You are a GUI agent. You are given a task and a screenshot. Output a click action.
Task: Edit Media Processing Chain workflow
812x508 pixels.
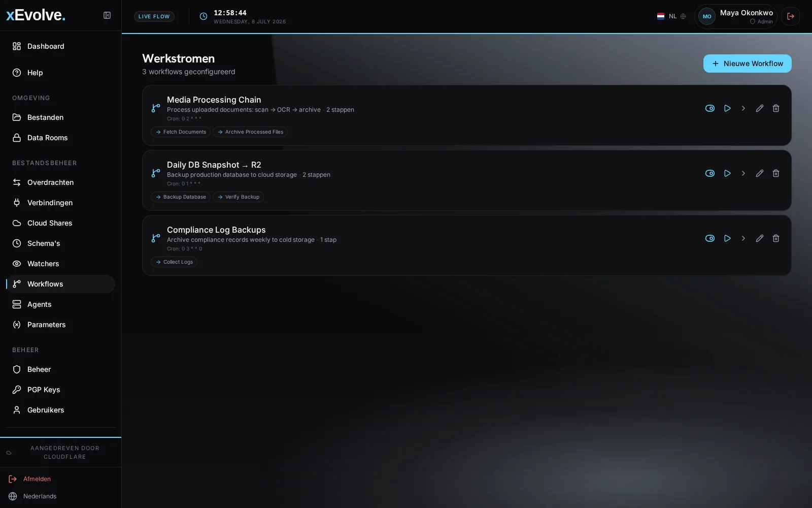click(760, 108)
